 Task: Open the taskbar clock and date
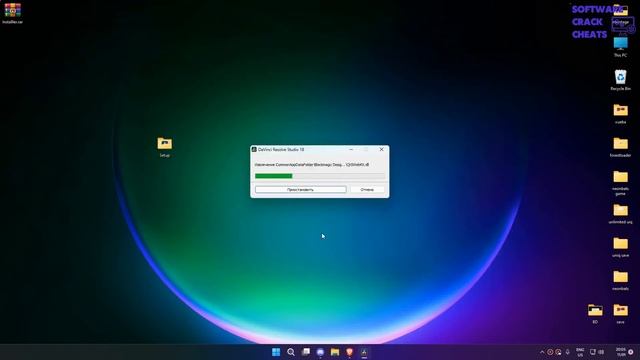pyautogui.click(x=620, y=352)
